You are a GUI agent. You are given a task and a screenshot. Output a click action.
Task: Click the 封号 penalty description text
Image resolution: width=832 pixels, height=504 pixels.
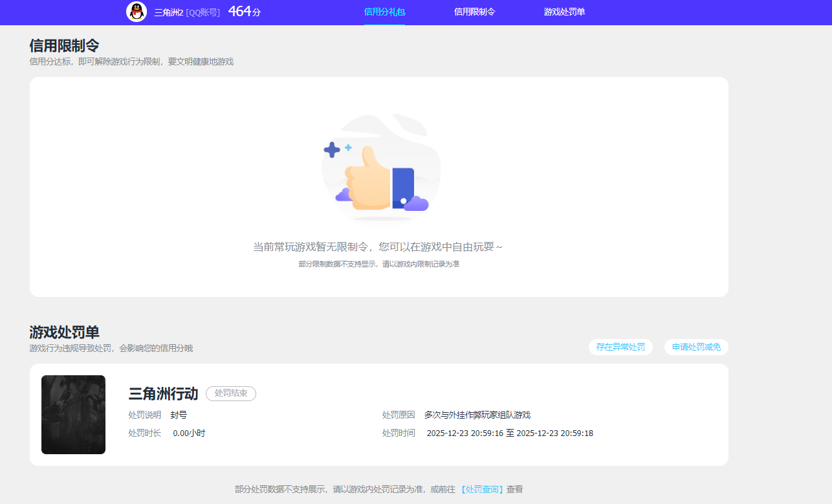179,414
